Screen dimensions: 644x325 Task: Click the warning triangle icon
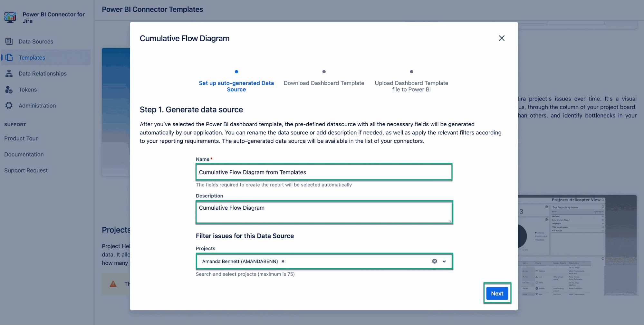coord(112,284)
